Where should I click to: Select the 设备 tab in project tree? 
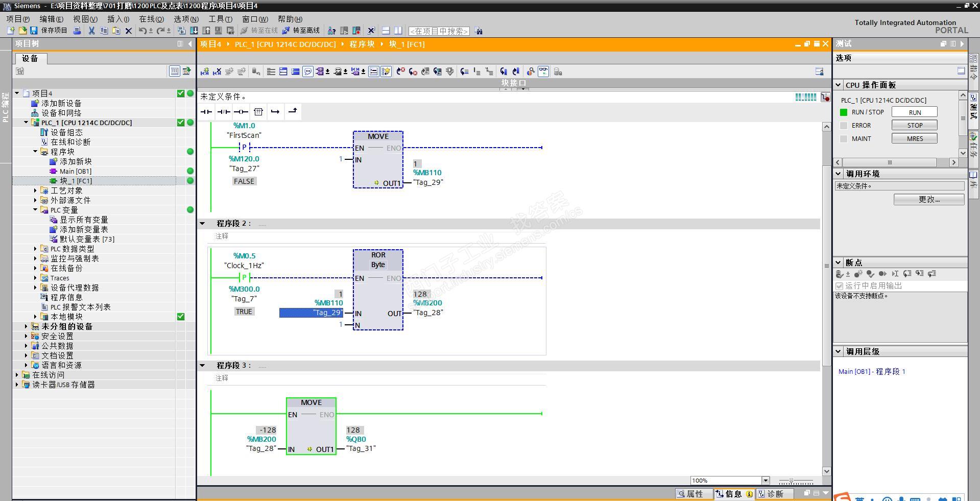click(x=30, y=58)
